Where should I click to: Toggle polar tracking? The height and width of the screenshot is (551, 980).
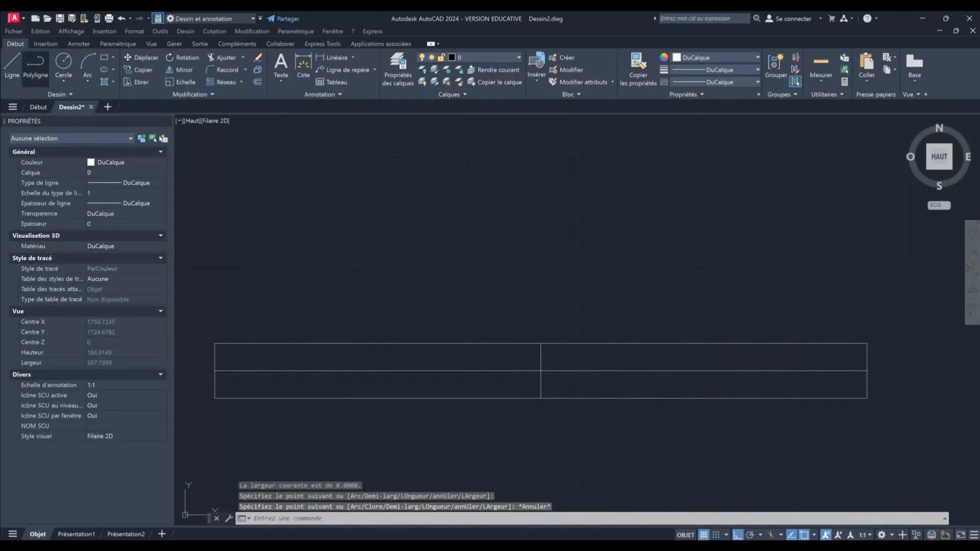(x=750, y=535)
